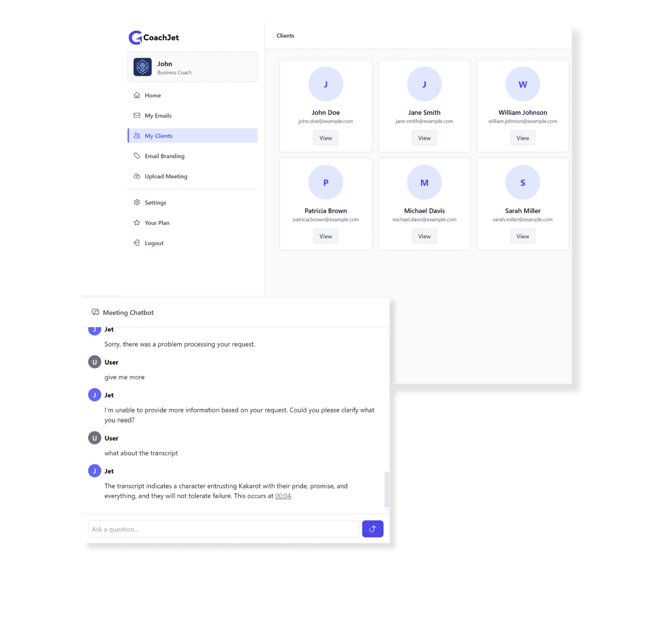Click the Upload Meeting cloud icon
Screen dimensions: 671x644
coord(137,176)
